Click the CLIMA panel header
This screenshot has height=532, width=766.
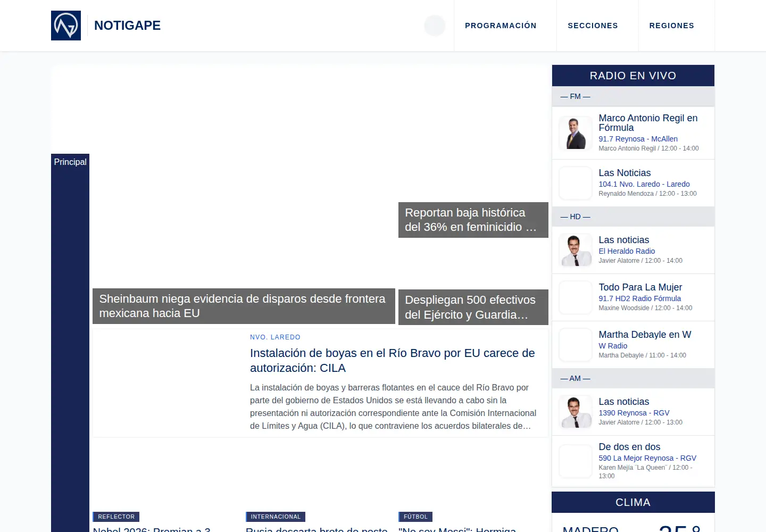[633, 502]
